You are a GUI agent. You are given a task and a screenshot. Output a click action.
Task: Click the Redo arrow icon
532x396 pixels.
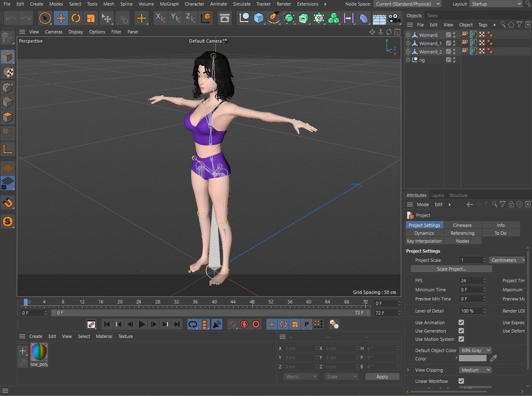click(26, 18)
